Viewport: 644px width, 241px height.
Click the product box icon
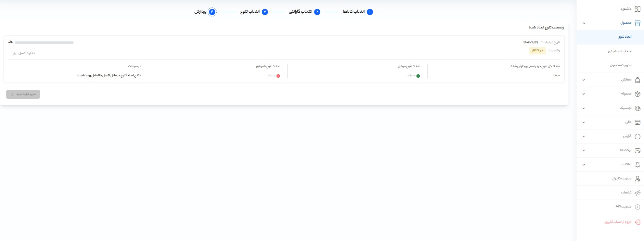[x=637, y=23]
